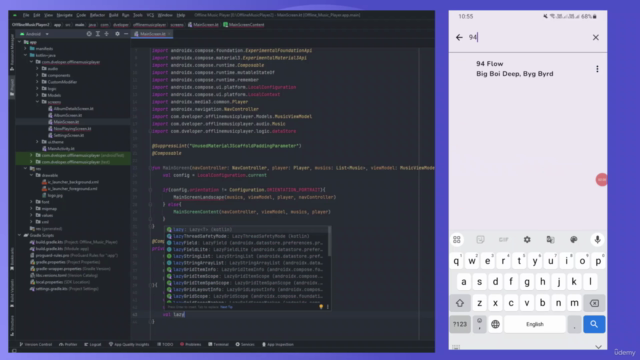Open the Tools menu

tap(138, 15)
